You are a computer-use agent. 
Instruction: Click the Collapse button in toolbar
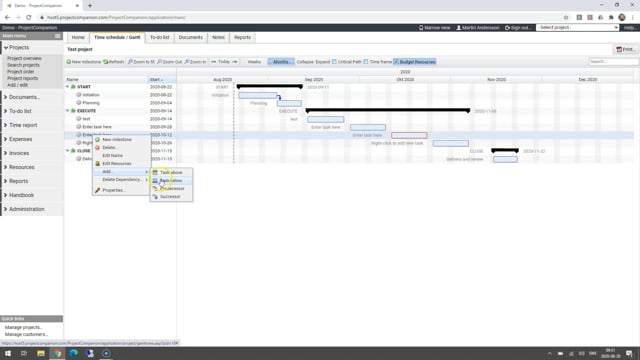(x=305, y=62)
